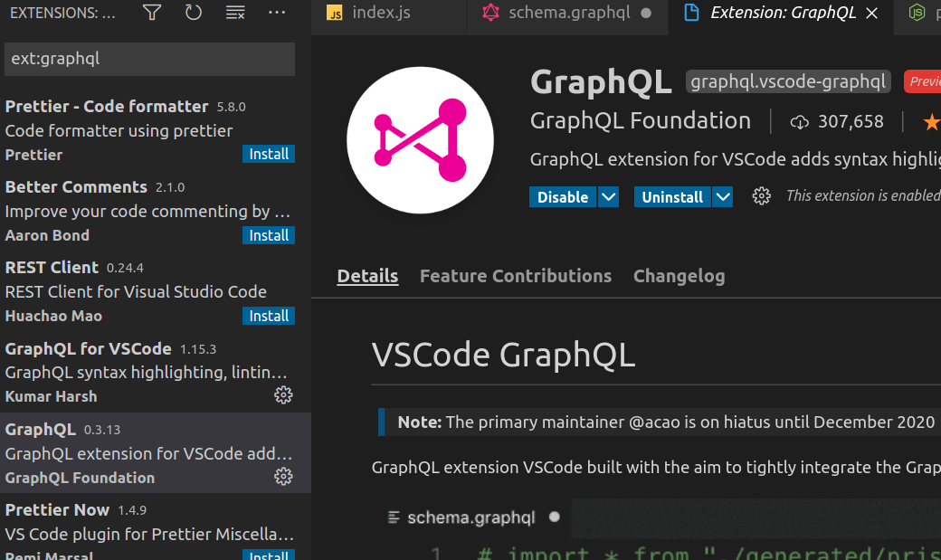The width and height of the screenshot is (941, 560).
Task: Expand the Uninstall dropdown arrow
Action: click(x=723, y=197)
